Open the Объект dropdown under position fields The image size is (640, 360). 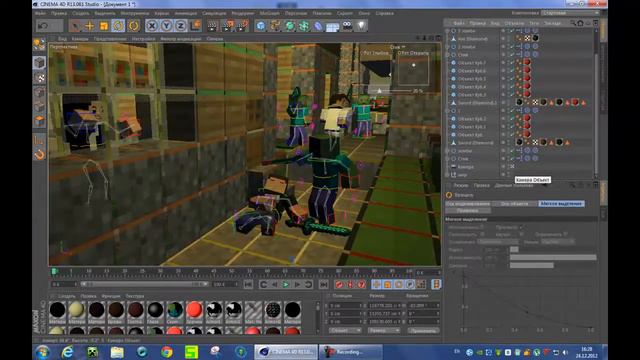point(345,331)
